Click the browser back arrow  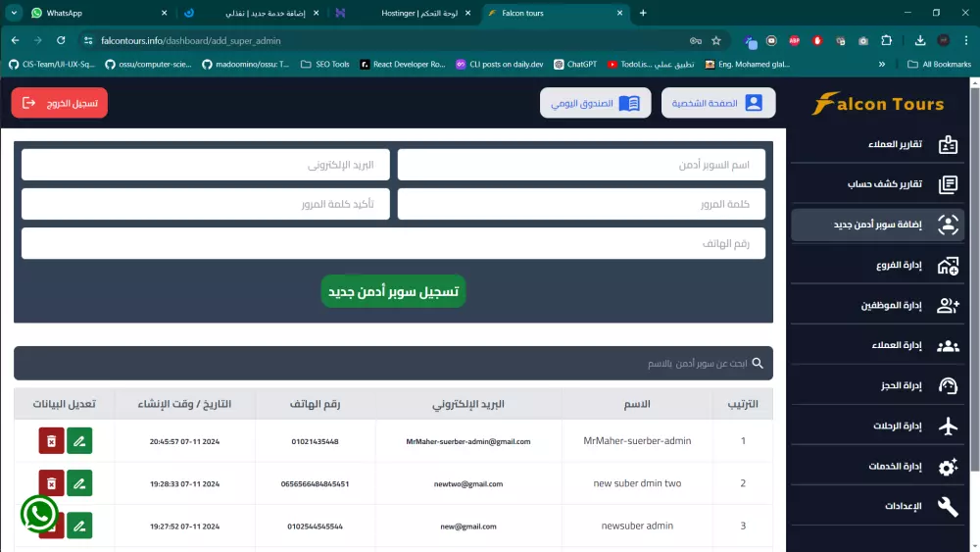click(15, 40)
